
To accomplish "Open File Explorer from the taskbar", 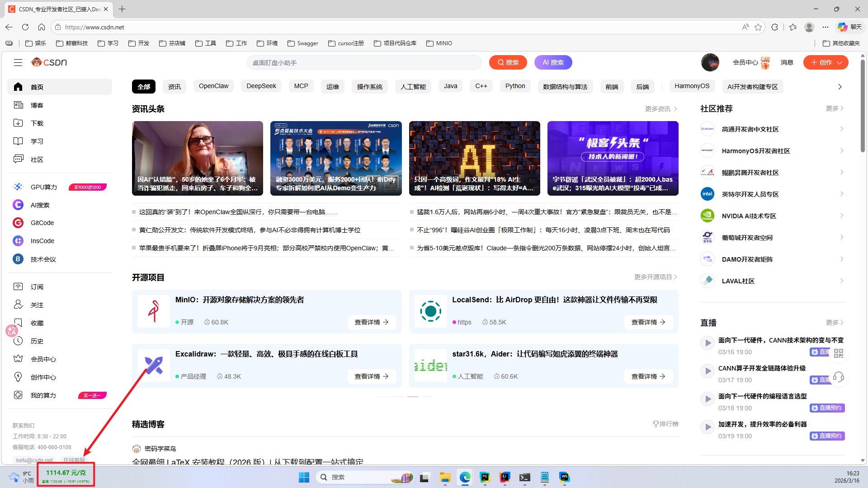I will point(445,477).
